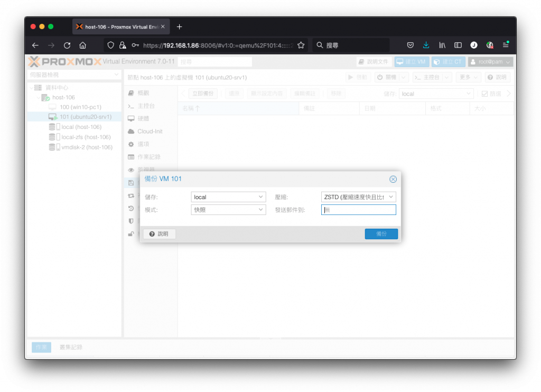Collapse the host-106 tree node arrow
Screen dimensions: 541x392
pos(38,98)
